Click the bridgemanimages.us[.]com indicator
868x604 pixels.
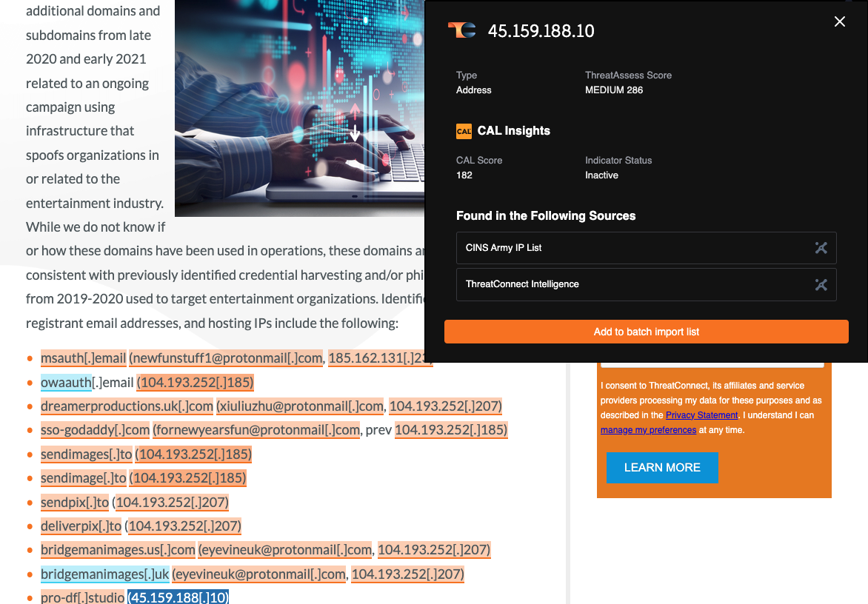pos(118,550)
